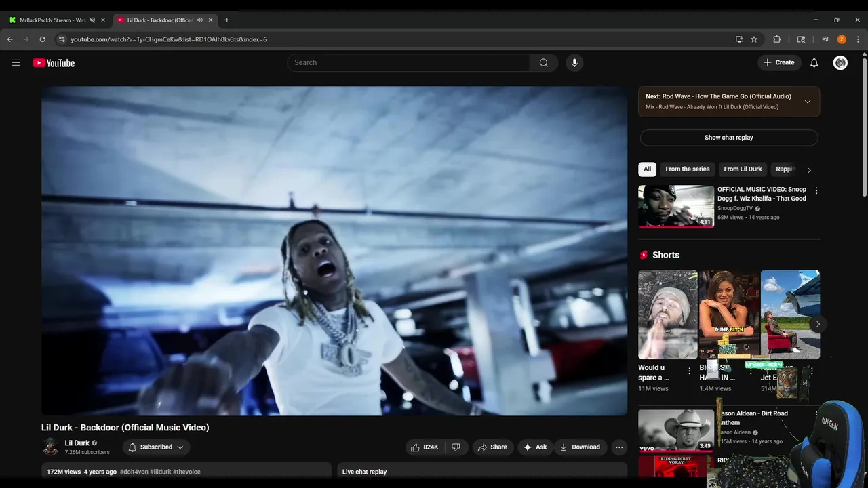Click Live chat replay label
This screenshot has height=488, width=868.
(364, 472)
